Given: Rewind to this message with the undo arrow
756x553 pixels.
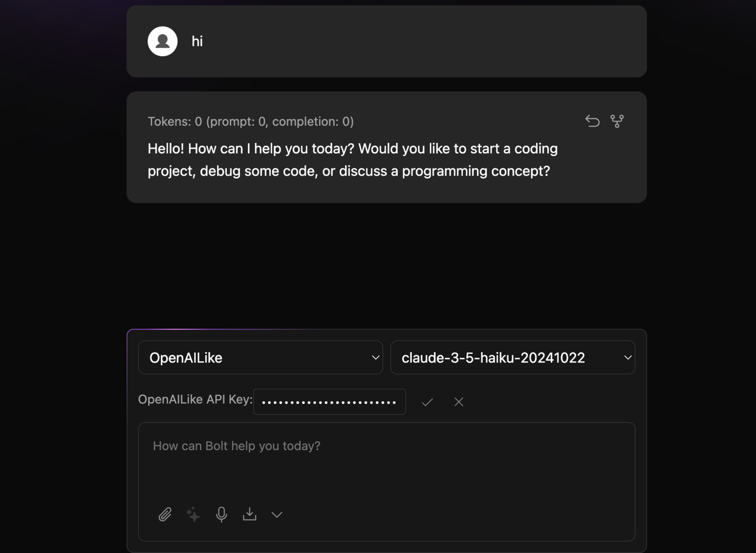Looking at the screenshot, I should pos(592,121).
